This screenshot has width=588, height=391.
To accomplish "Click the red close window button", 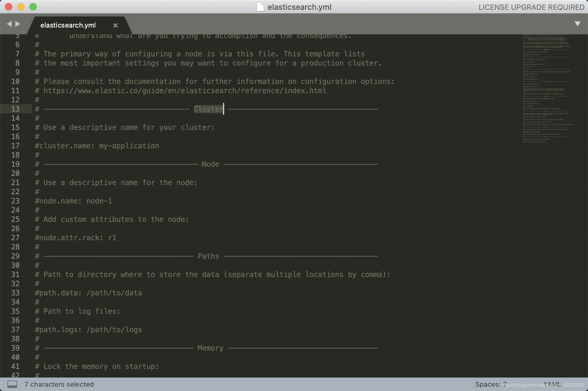I will pyautogui.click(x=9, y=7).
